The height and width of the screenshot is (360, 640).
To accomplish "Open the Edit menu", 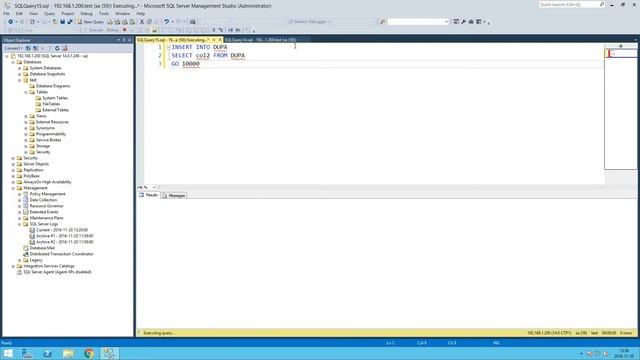I will 19,13.
